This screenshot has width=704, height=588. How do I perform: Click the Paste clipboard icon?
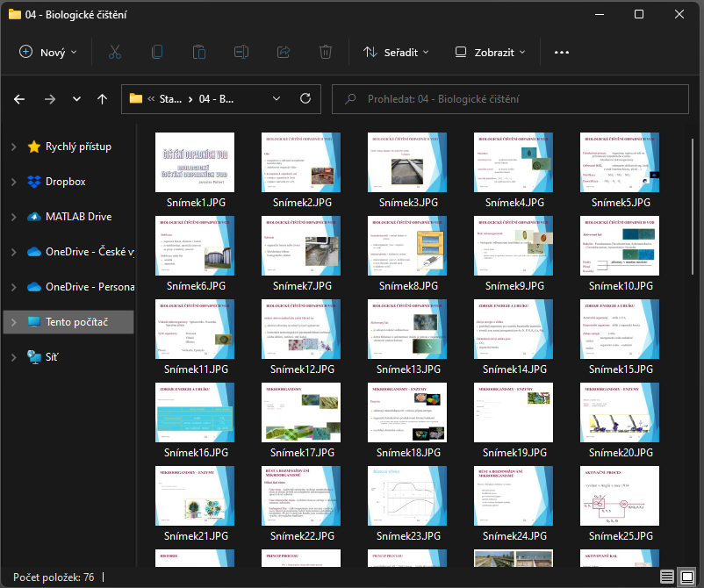199,52
